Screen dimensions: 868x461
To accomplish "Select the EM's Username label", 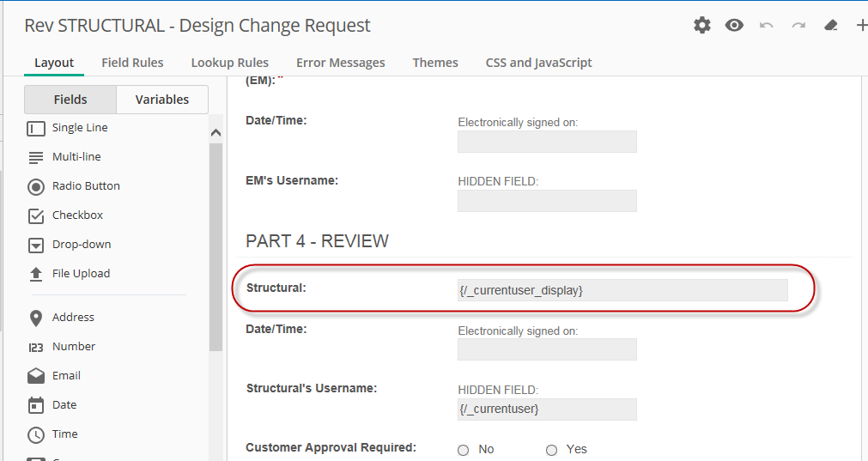I will tap(292, 180).
